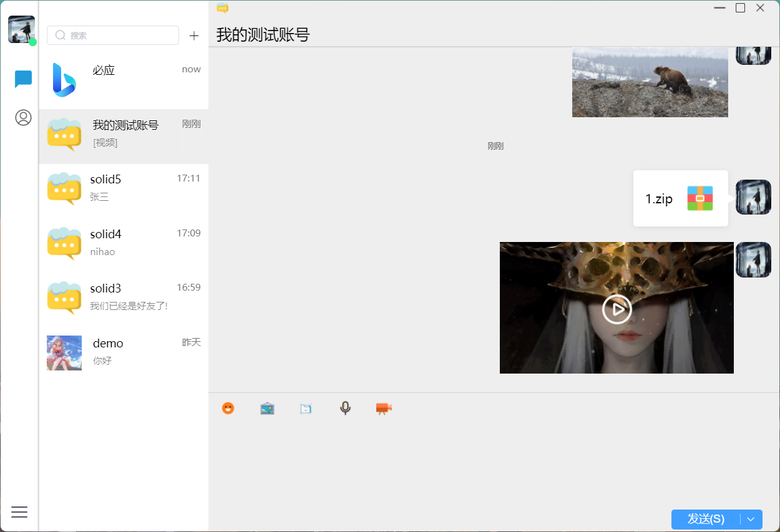Click the 17:09 timestamp
This screenshot has height=532, width=780.
click(x=188, y=233)
